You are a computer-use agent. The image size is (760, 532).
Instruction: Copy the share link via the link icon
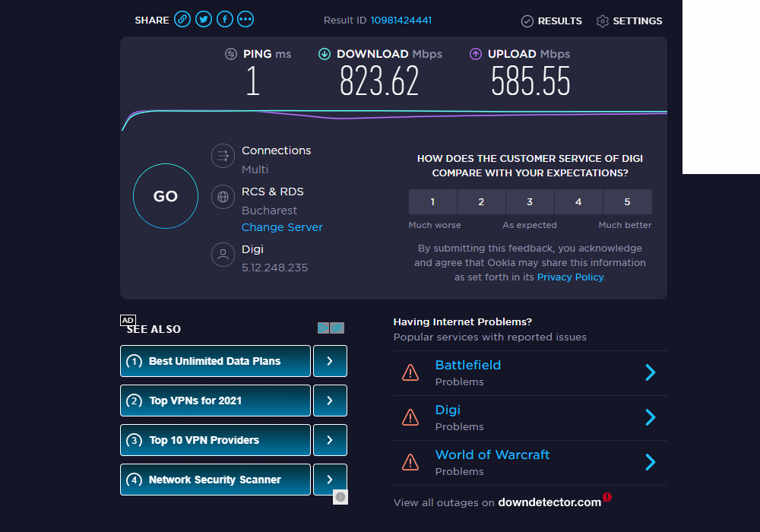(182, 20)
